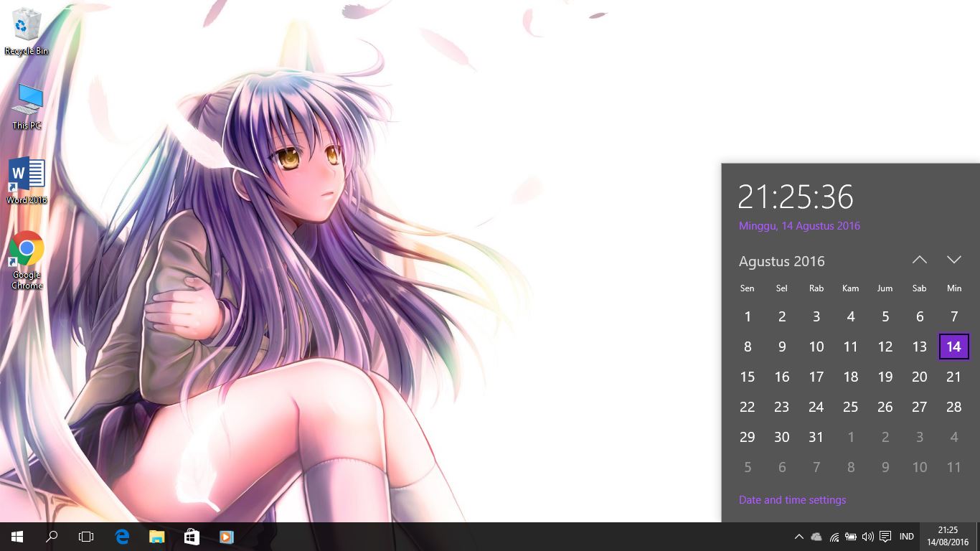Select highlighted date 14 in calendar
Viewport: 980px width, 551px height.
coord(954,347)
